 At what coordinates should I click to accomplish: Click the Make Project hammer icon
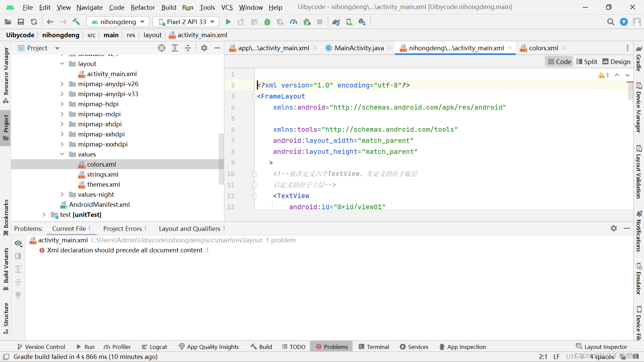point(76,22)
